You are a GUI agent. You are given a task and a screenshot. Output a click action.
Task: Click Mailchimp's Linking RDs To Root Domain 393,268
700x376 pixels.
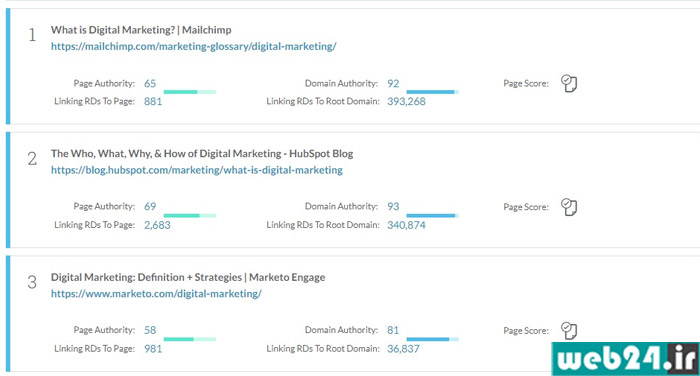pos(406,101)
